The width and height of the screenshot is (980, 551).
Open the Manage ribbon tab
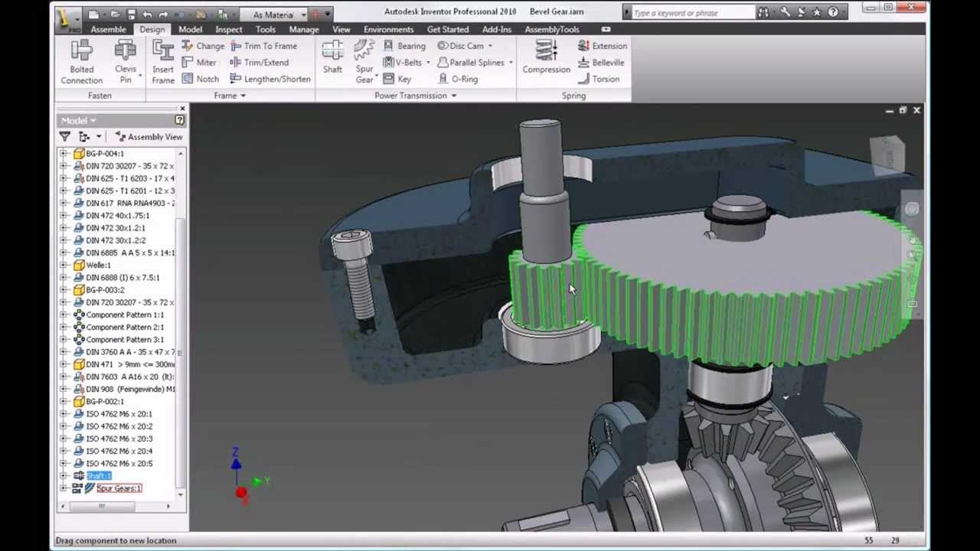pos(303,29)
